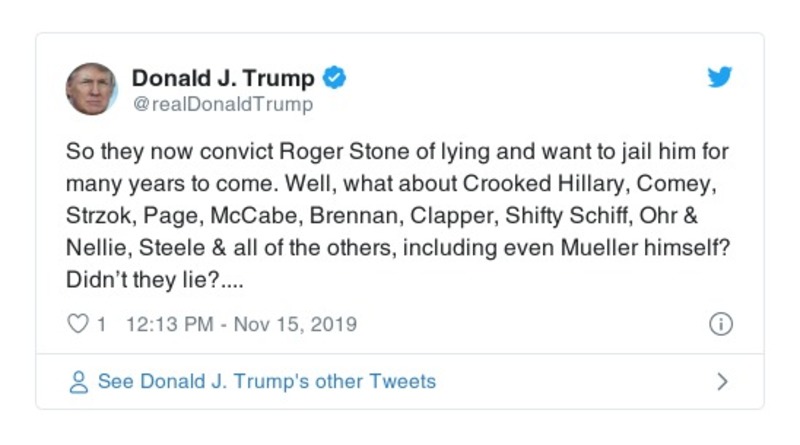
Task: Open the '12:13 PM - Nov 15, 2019' timestamp
Action: (243, 324)
